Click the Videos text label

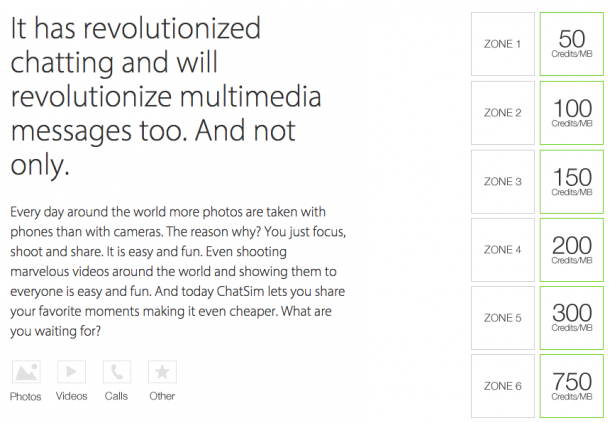pyautogui.click(x=71, y=396)
